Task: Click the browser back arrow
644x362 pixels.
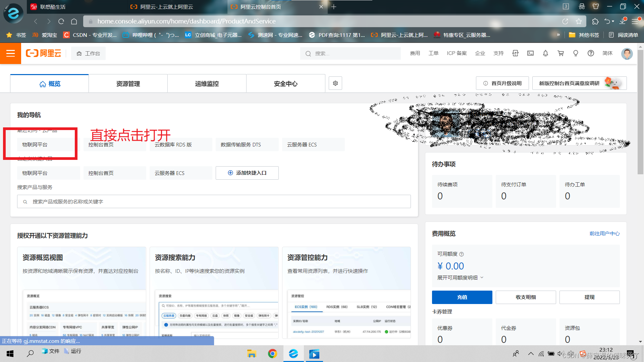Action: pos(36,21)
